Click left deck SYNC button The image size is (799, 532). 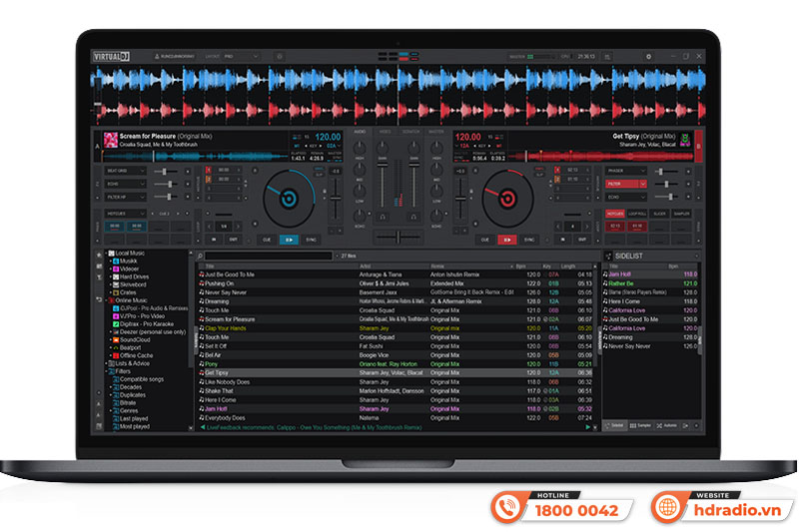(x=311, y=240)
